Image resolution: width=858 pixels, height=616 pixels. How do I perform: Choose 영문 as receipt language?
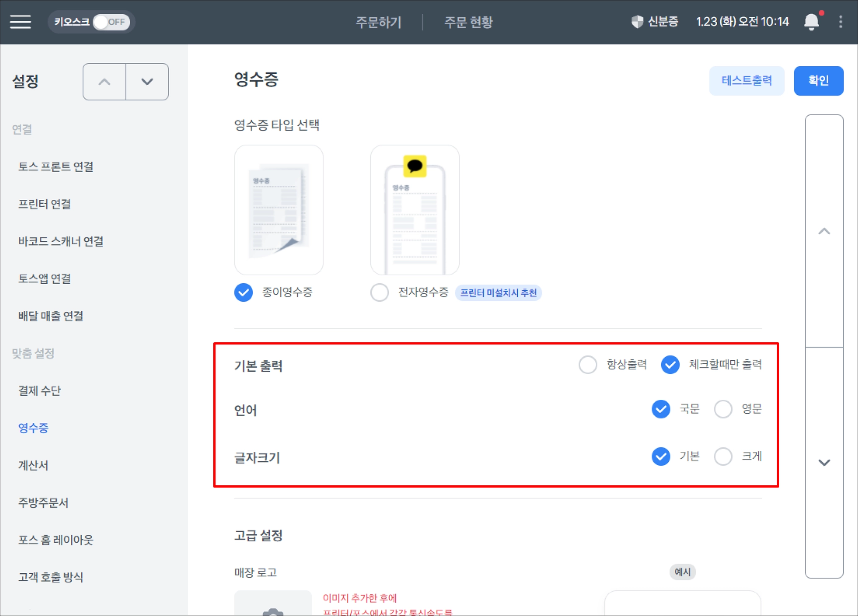(x=723, y=409)
